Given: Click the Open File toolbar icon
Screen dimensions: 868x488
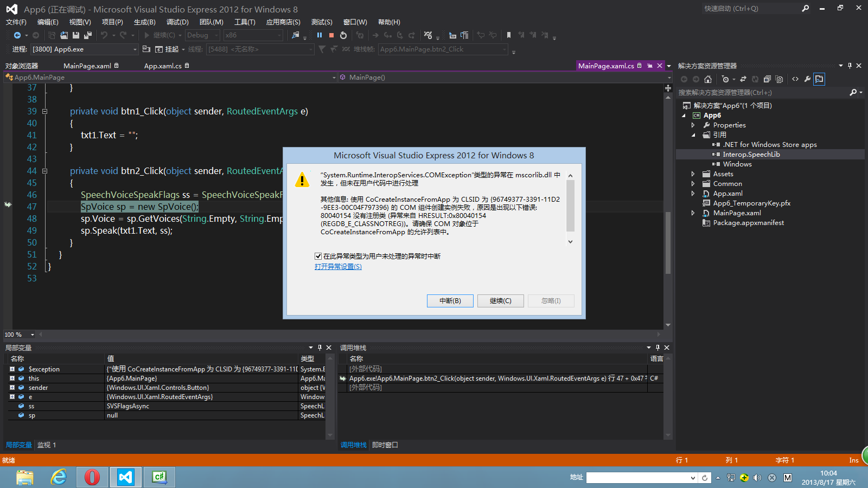Looking at the screenshot, I should pyautogui.click(x=64, y=35).
